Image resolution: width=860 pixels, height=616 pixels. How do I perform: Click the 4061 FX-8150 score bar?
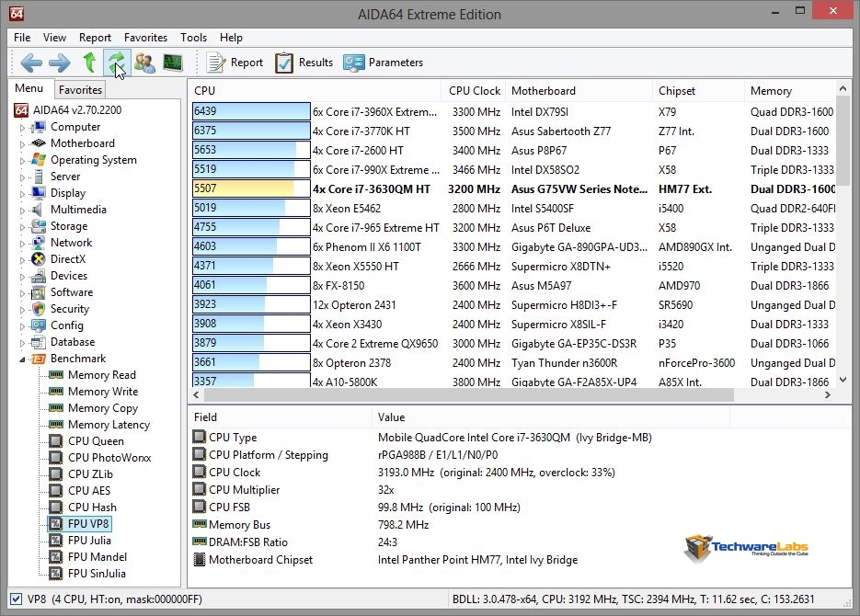[251, 285]
